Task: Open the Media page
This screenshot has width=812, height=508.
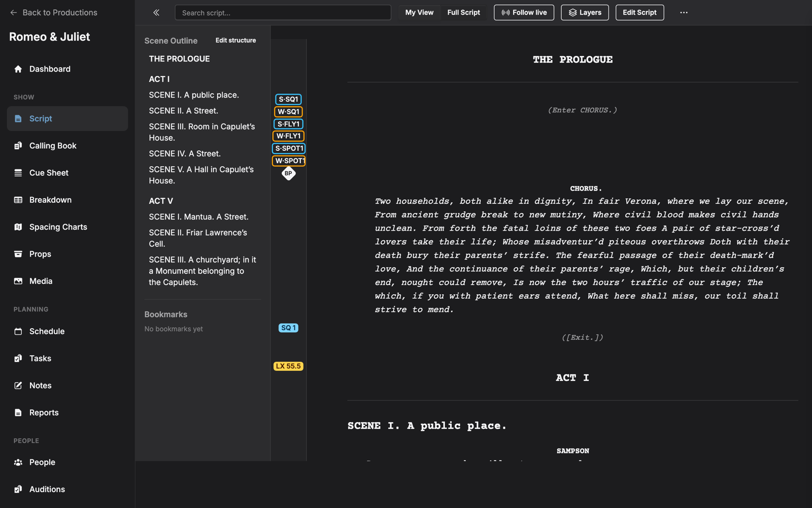Action: tap(67, 281)
